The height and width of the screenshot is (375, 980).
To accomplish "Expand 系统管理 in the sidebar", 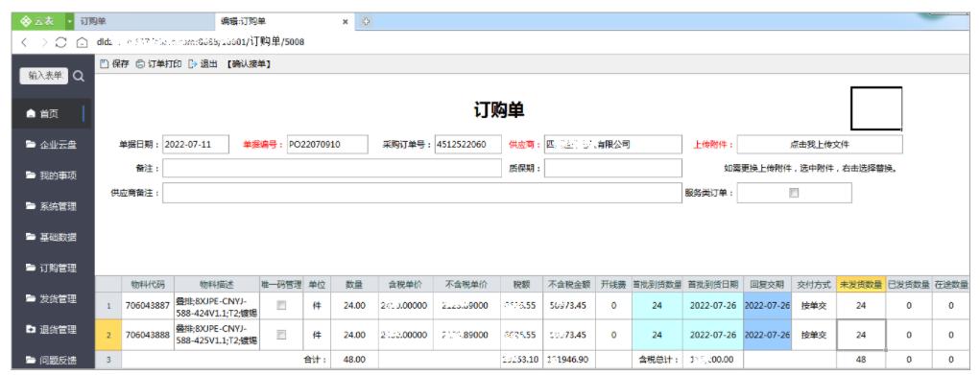I will point(51,206).
